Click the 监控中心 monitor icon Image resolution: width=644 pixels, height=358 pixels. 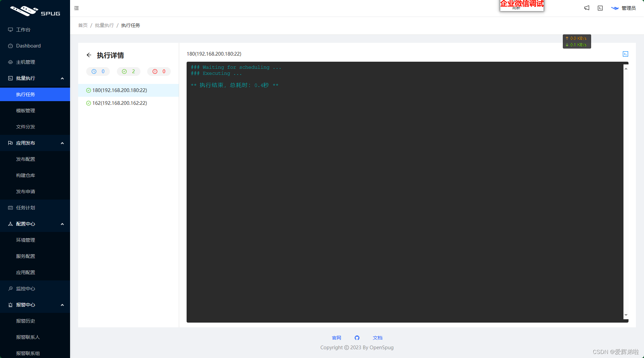tap(10, 289)
